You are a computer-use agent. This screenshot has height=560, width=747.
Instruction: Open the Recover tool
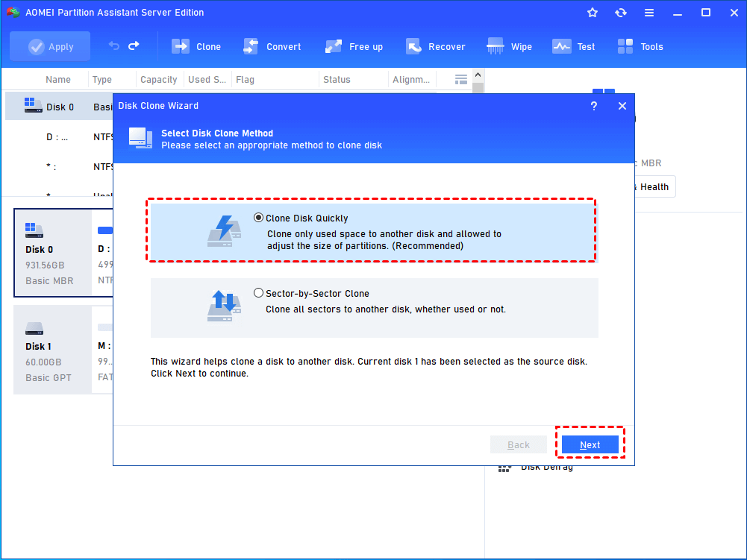(x=435, y=47)
